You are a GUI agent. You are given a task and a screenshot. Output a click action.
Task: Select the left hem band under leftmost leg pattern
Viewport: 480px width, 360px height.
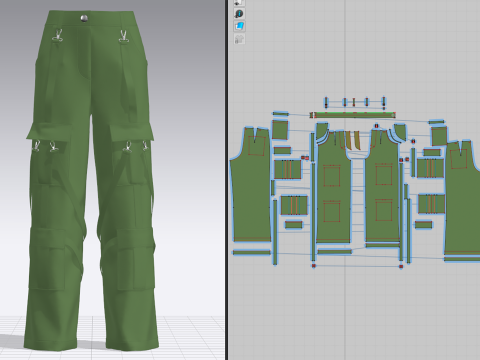(252, 252)
